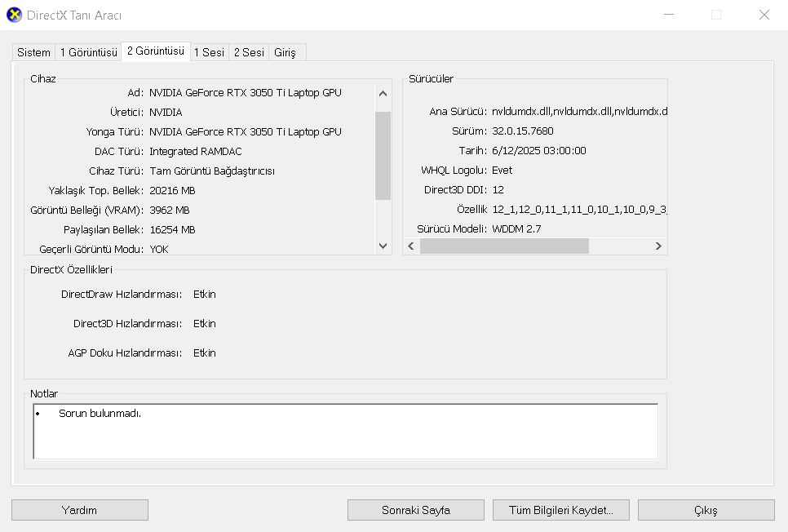Click the Özellik levels value 12_1,12_0
The height and width of the screenshot is (532, 788).
(x=579, y=210)
